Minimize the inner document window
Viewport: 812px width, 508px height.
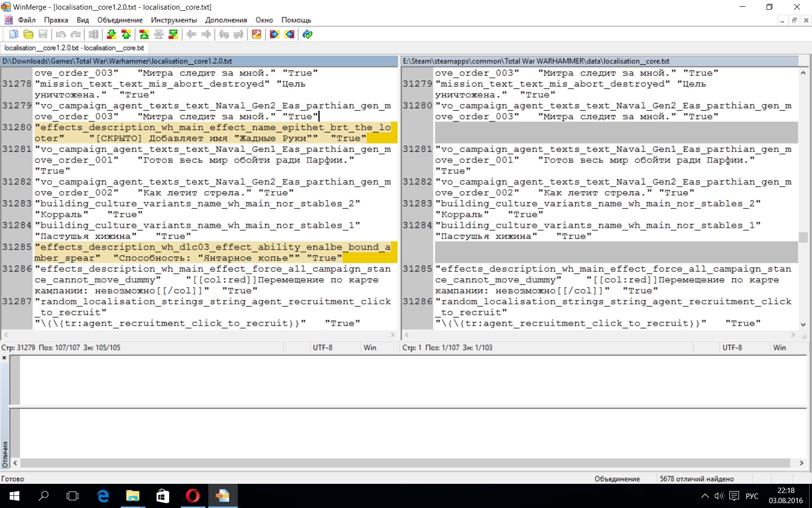pos(783,20)
